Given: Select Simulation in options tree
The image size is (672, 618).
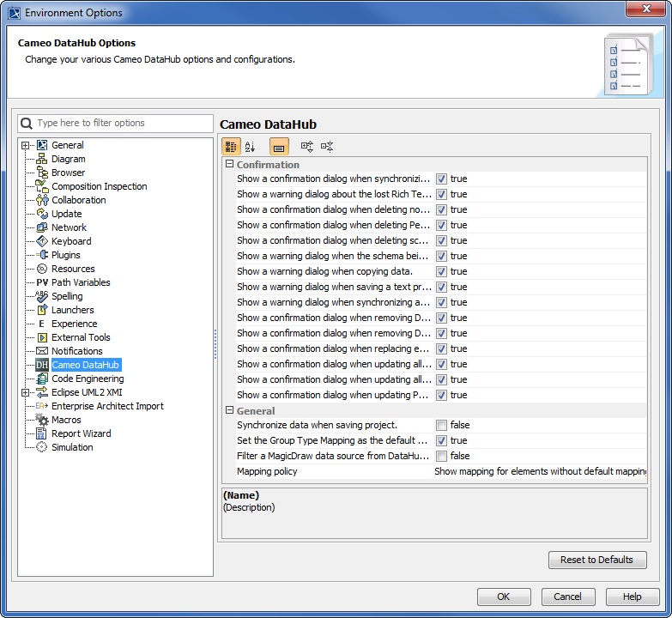Looking at the screenshot, I should (72, 447).
